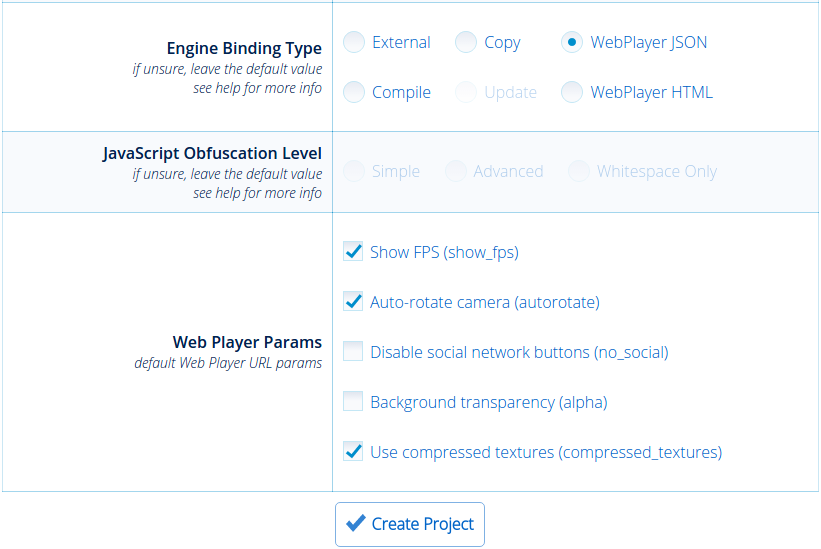Select the Whitespace Only obfuscation option
This screenshot has width=821, height=549.
[579, 171]
